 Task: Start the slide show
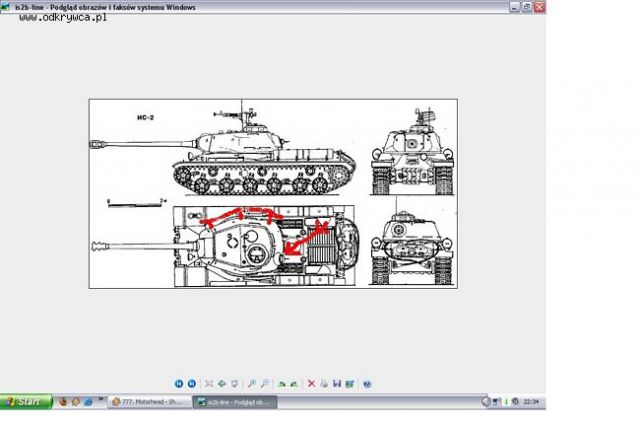click(234, 383)
